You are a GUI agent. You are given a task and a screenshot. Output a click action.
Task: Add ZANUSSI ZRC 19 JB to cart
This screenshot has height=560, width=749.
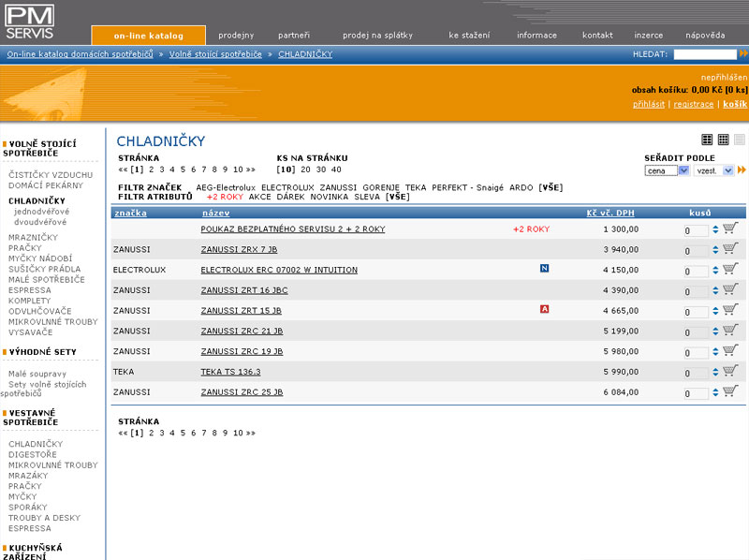[730, 351]
